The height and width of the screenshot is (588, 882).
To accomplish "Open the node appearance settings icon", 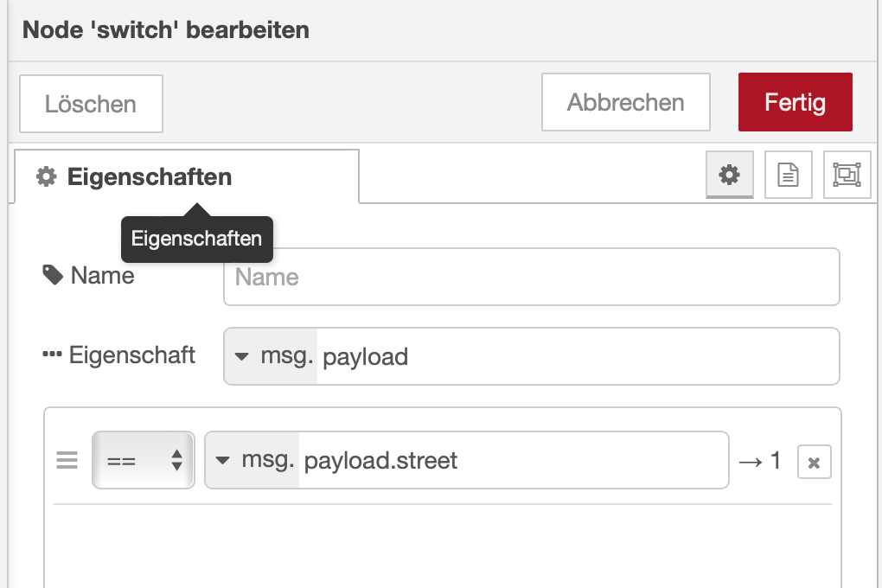I will click(x=847, y=176).
